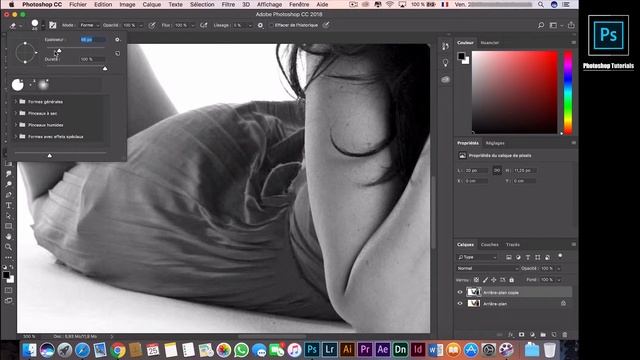Image resolution: width=640 pixels, height=360 pixels.
Task: Open the Opacité slider dropdown in options bar
Action: click(x=141, y=25)
